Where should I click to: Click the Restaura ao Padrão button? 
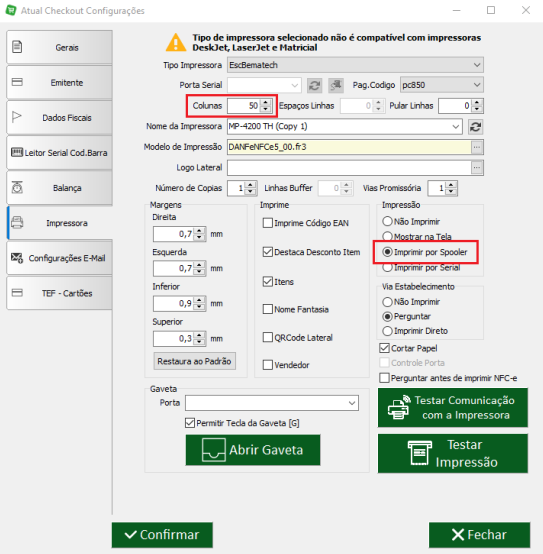point(194,361)
